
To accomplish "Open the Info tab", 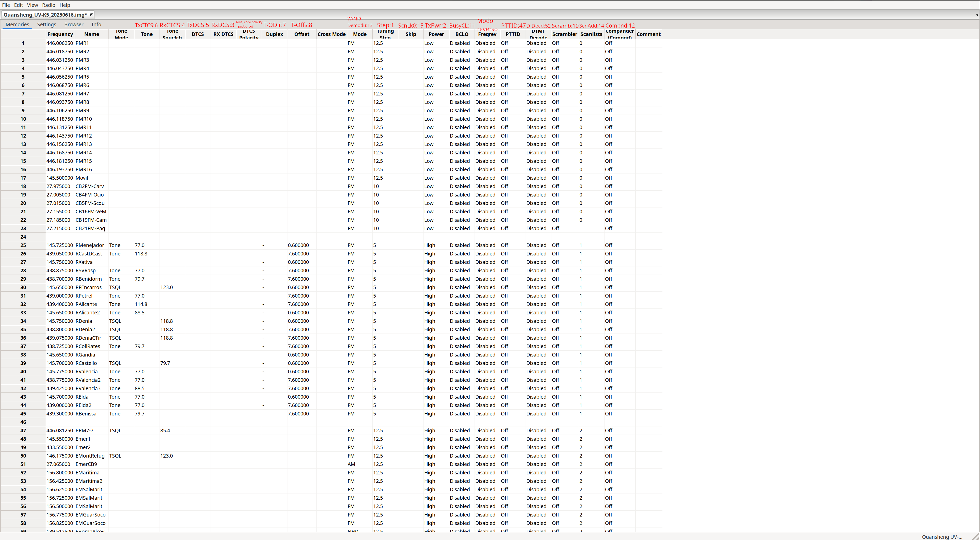I will coord(96,25).
